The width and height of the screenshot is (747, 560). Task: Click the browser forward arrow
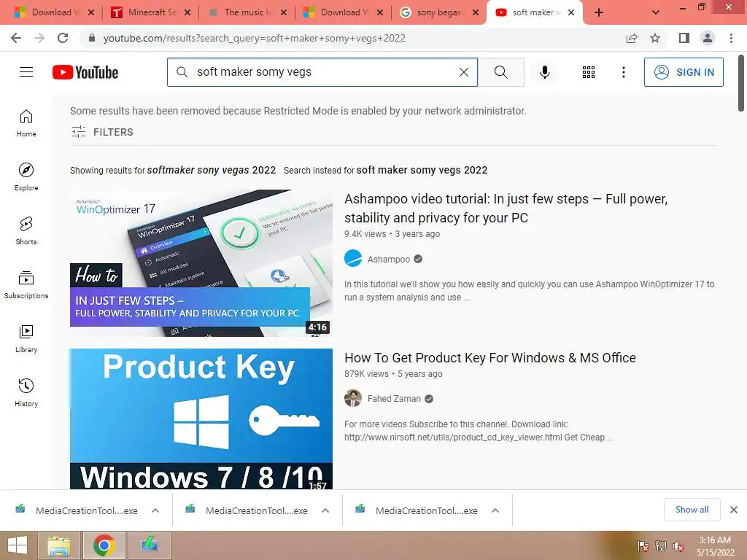tap(39, 38)
